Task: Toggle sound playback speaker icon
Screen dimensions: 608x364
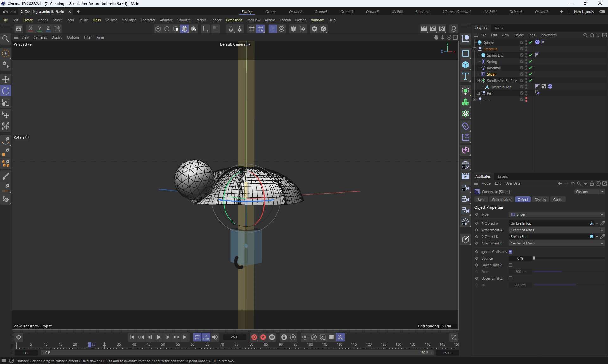Action: 215,337
